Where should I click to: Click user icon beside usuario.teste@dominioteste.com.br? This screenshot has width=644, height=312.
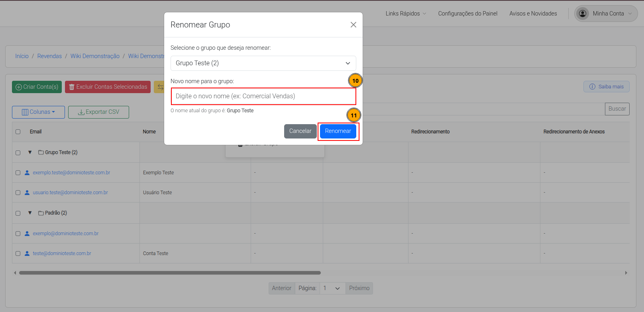pyautogui.click(x=27, y=193)
